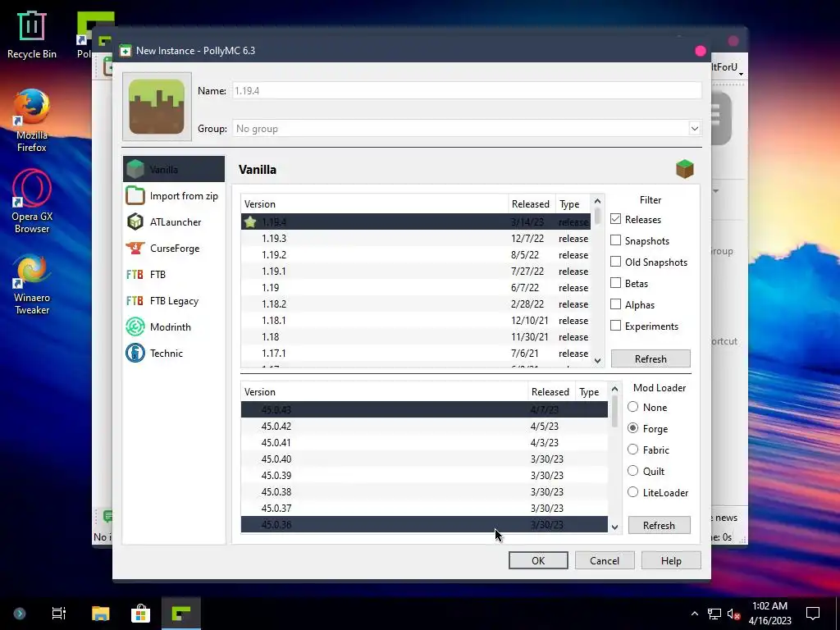This screenshot has width=840, height=630.
Task: Click the Start button on taskbar
Action: (x=20, y=614)
